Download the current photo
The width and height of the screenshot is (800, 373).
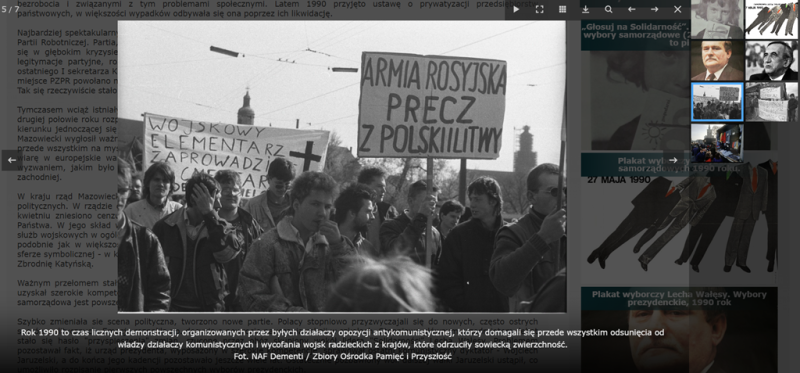(585, 9)
